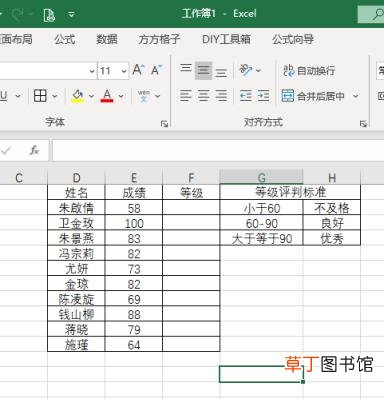Select the cell 不及格

tap(332, 208)
